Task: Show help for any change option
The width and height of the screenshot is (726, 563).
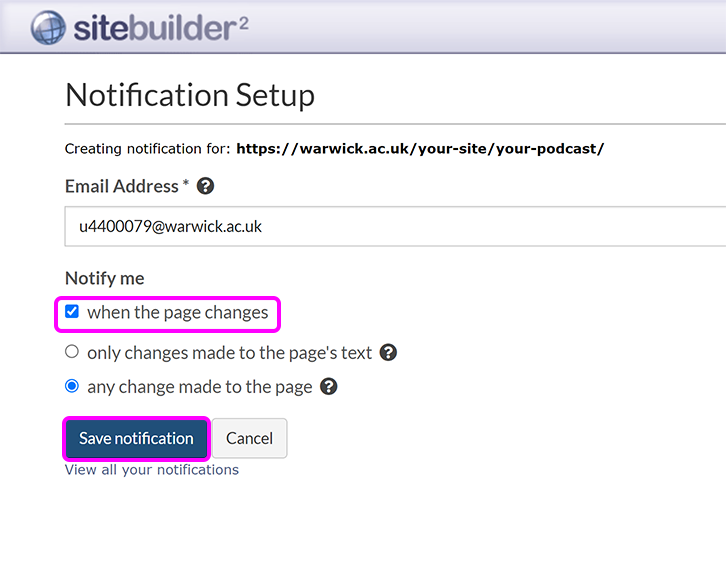Action: pos(329,386)
